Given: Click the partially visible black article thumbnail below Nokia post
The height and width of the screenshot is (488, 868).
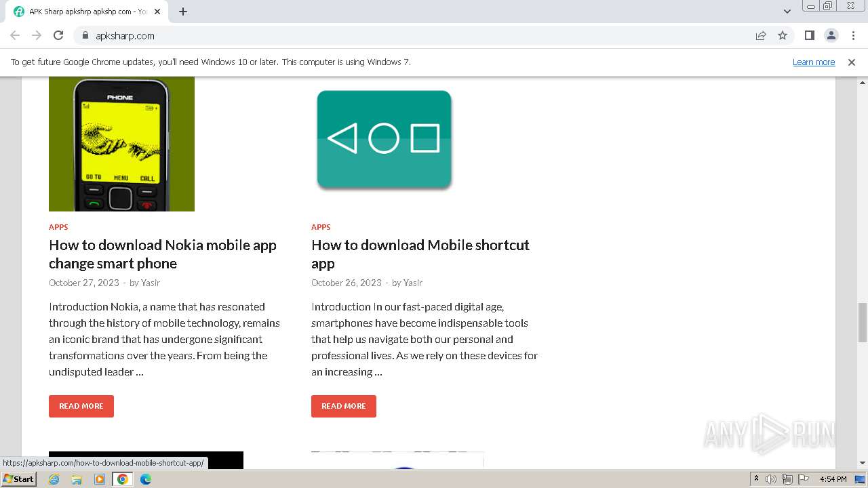Looking at the screenshot, I should pyautogui.click(x=146, y=460).
